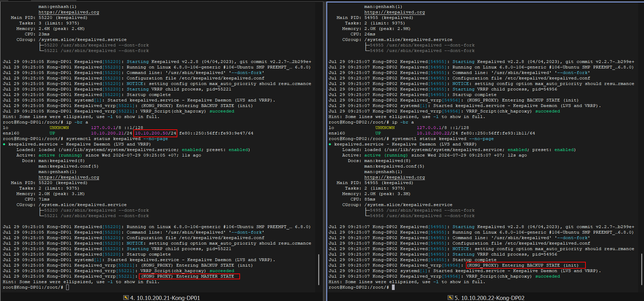Click the 12s ago uptime text

pos(517,155)
